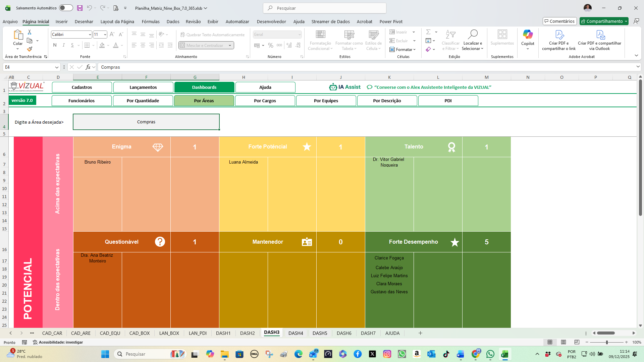Click Criar PDF e compartilhar o link

point(558,40)
